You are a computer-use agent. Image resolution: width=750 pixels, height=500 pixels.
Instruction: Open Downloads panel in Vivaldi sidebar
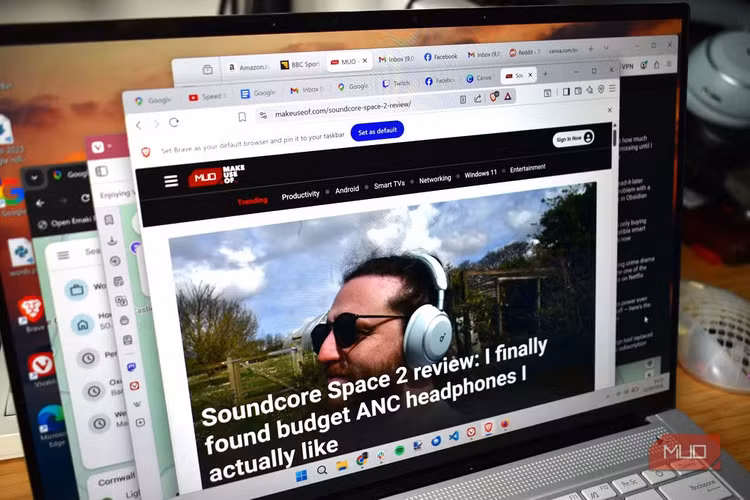tap(112, 240)
